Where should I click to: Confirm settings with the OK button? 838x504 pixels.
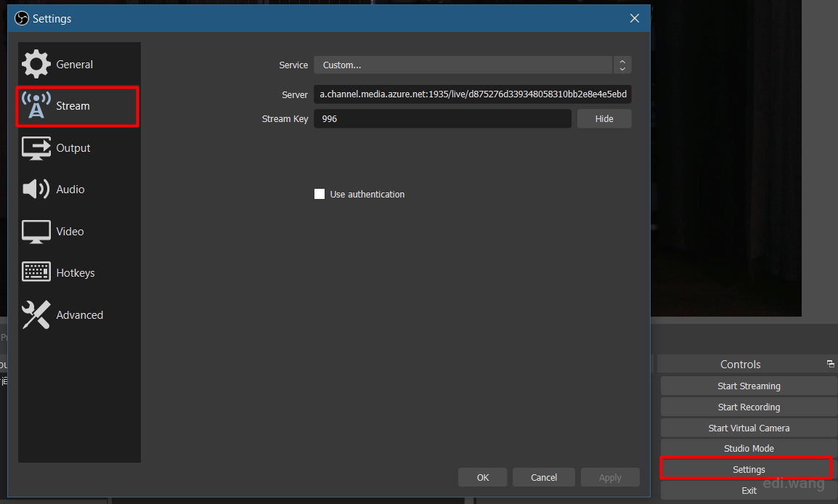(483, 477)
